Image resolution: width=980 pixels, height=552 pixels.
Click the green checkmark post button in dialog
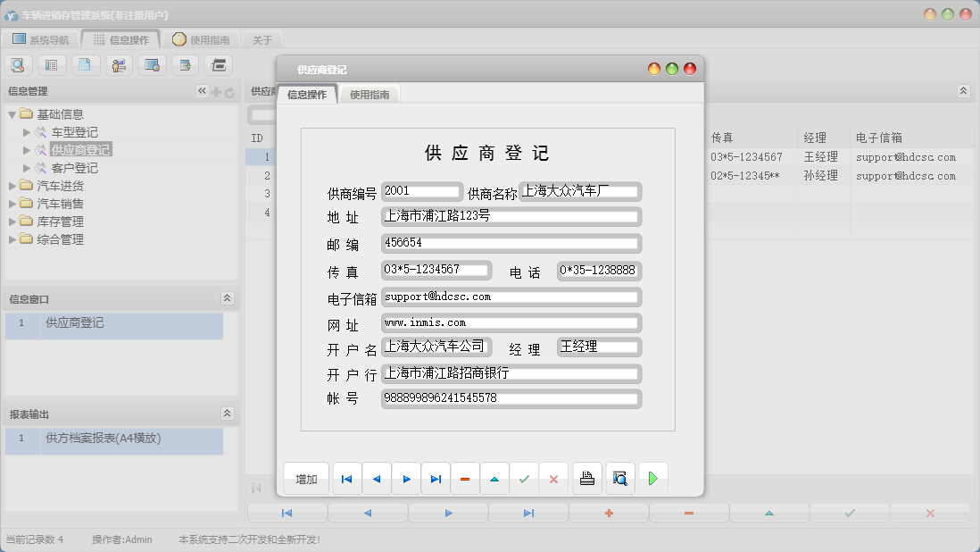pyautogui.click(x=524, y=479)
